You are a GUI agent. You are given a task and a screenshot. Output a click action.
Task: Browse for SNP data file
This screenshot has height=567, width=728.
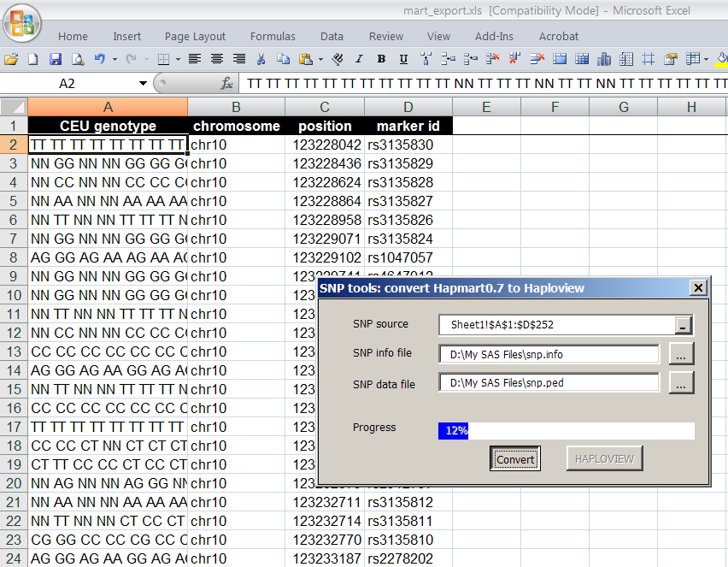tap(681, 382)
